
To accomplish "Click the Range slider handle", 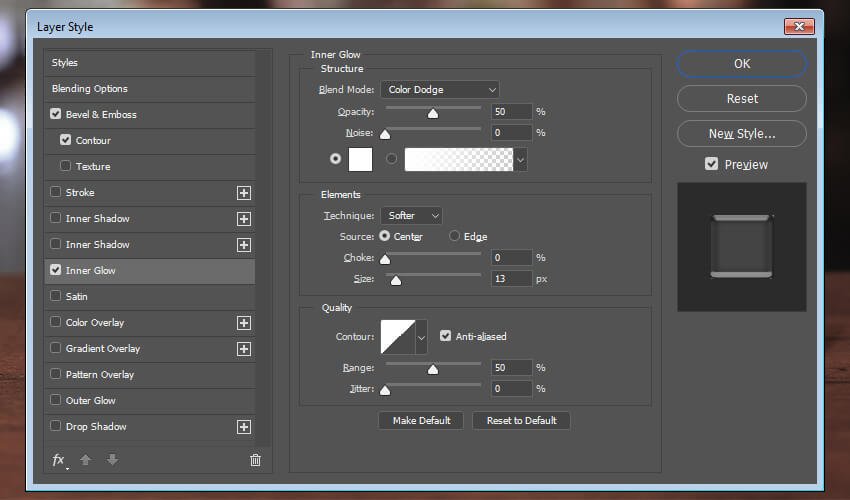I will [433, 370].
